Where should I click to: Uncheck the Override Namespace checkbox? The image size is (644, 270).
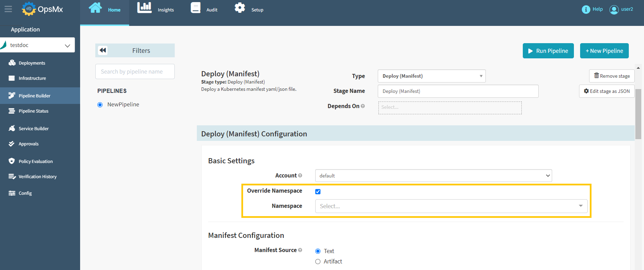click(x=318, y=192)
